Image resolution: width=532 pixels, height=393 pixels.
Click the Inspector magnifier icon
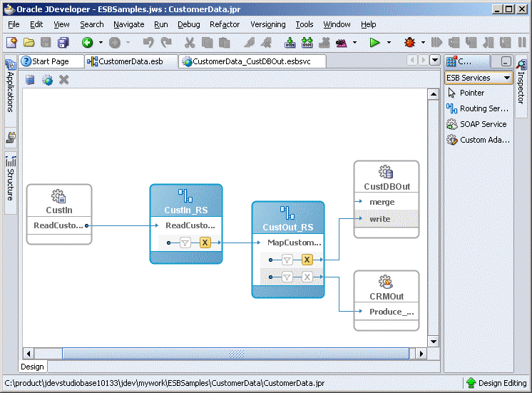pos(521,64)
